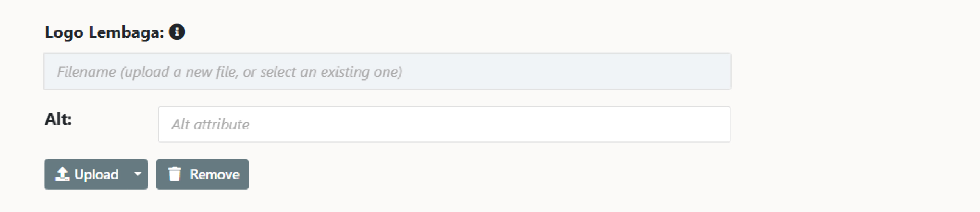
Task: Click the info icon beside Logo Lembaga
Action: click(x=177, y=32)
